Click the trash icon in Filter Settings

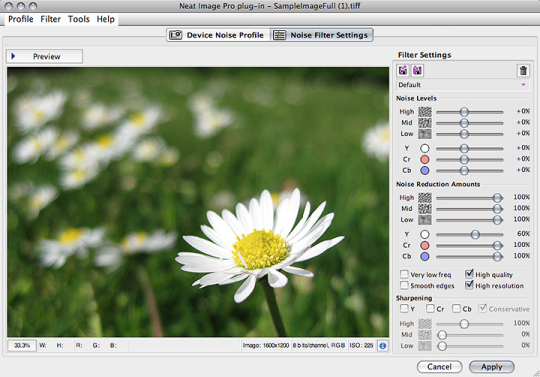pyautogui.click(x=523, y=70)
